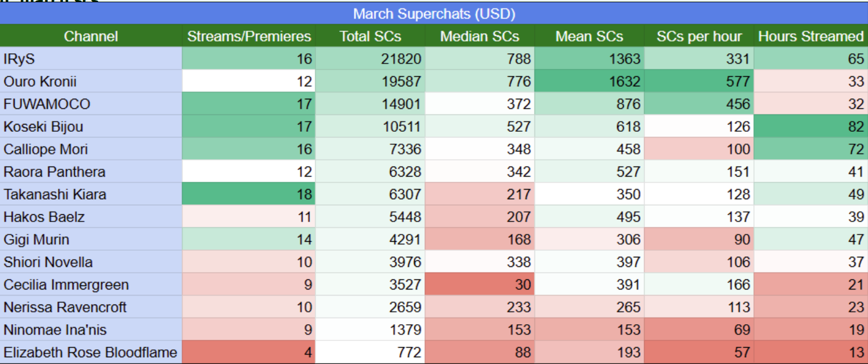This screenshot has height=364, width=868.
Task: Select the Raora Panthera channel cell
Action: [91, 172]
